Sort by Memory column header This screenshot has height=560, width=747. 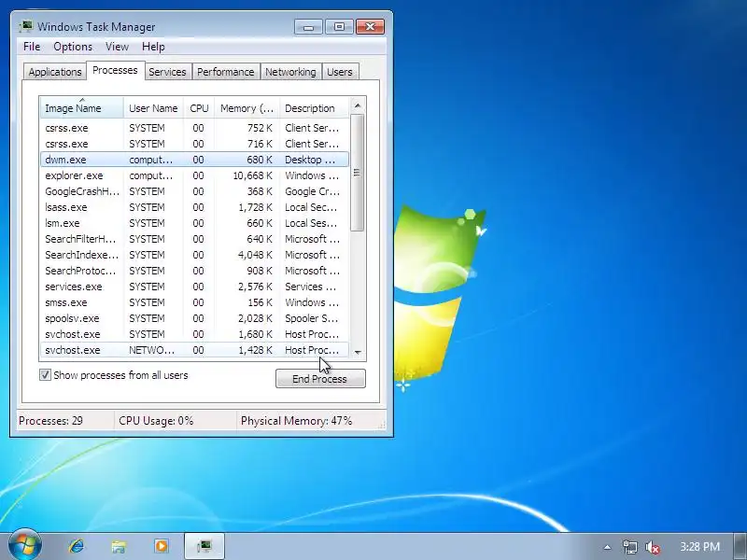click(x=247, y=108)
